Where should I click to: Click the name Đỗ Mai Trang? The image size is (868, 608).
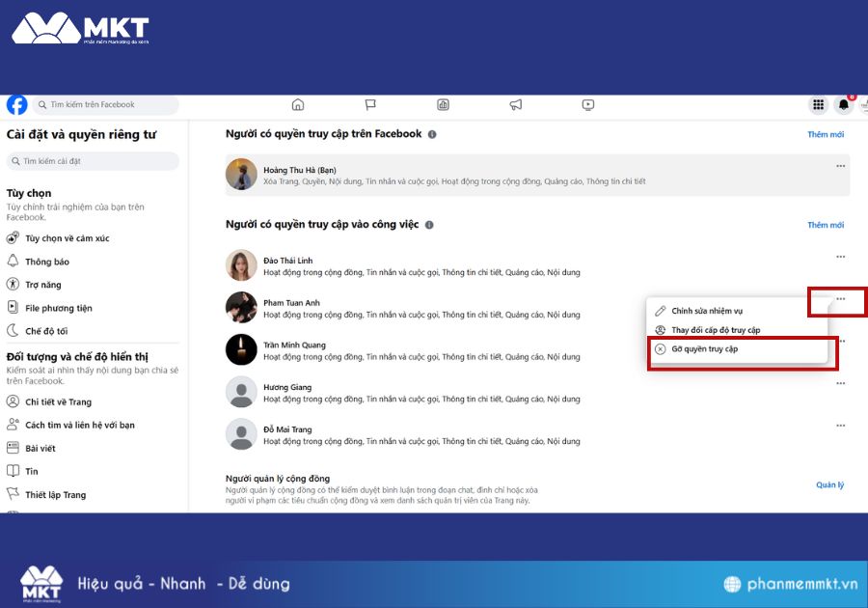tap(287, 429)
